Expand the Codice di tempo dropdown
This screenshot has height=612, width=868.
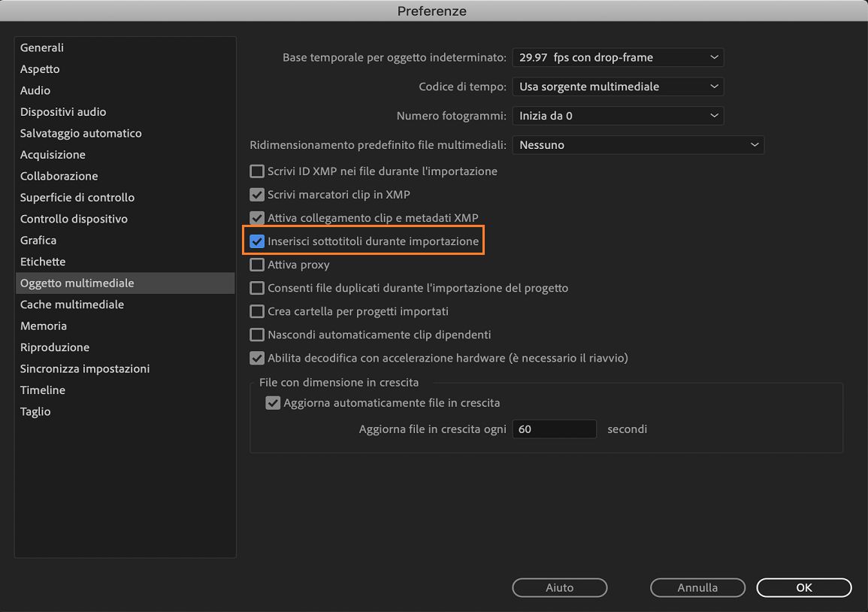click(618, 86)
